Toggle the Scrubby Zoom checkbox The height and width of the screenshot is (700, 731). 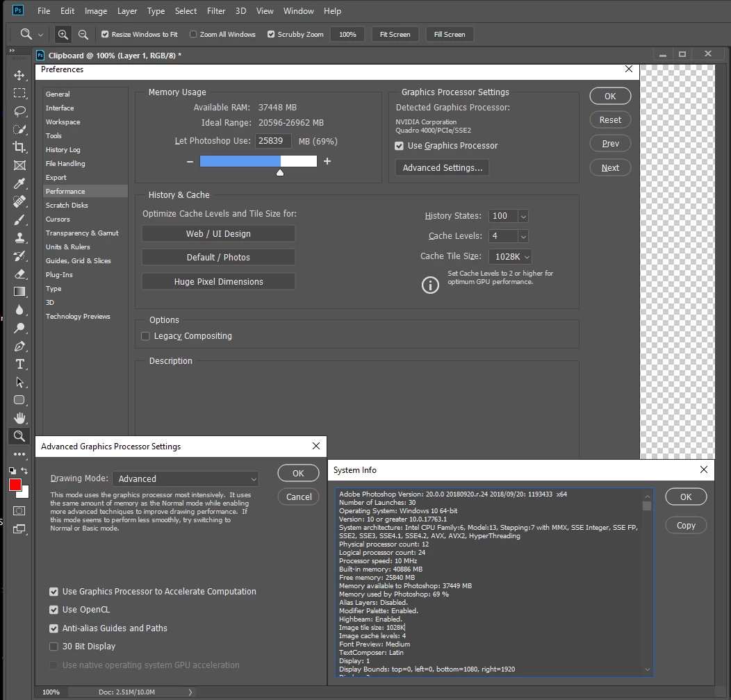(271, 34)
